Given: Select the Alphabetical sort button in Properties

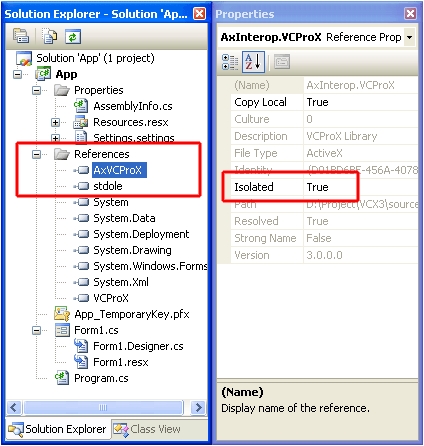Looking at the screenshot, I should (253, 62).
